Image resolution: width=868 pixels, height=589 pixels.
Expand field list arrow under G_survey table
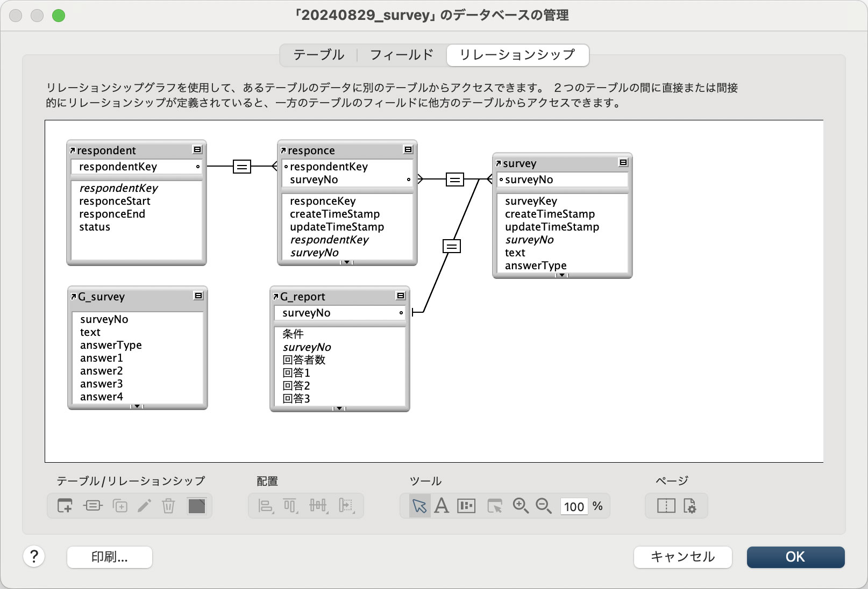point(137,406)
